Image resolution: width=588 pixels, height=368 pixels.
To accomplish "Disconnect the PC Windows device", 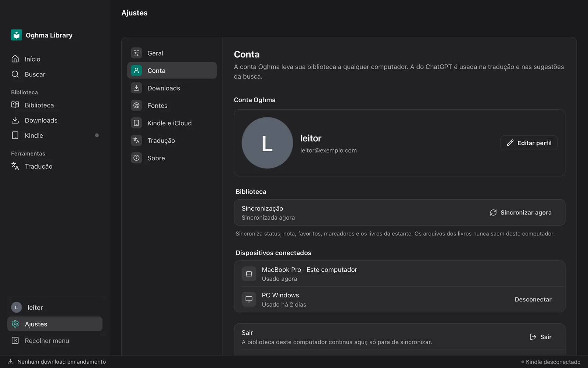I will [x=533, y=300].
